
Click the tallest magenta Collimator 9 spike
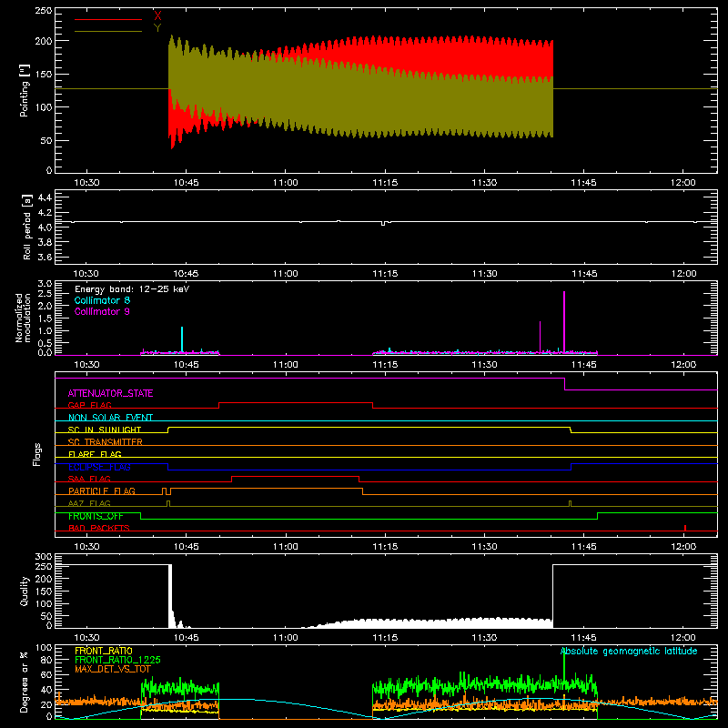pos(564,322)
